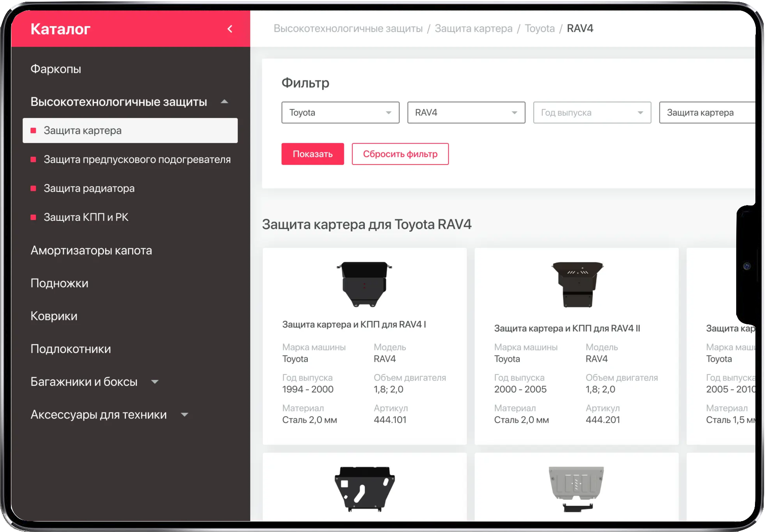Image resolution: width=765 pixels, height=532 pixels.
Task: Go to Защита предпускового подогревателя
Action: [x=137, y=160]
